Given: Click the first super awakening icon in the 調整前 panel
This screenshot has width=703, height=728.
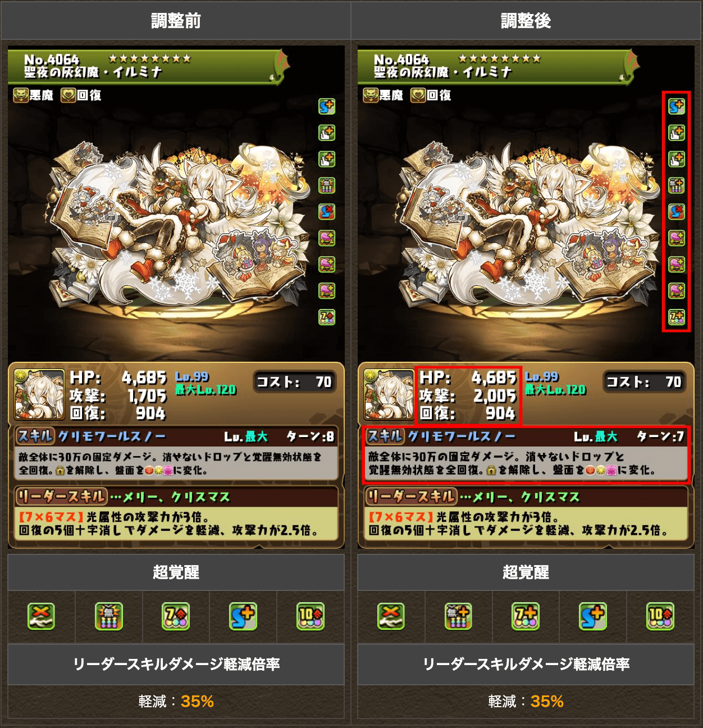Looking at the screenshot, I should point(42,616).
